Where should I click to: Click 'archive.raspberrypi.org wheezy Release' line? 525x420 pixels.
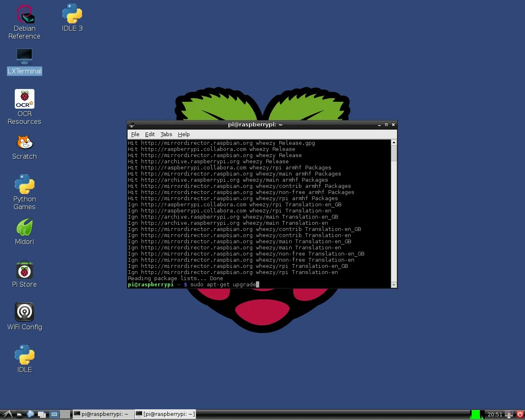[208, 161]
